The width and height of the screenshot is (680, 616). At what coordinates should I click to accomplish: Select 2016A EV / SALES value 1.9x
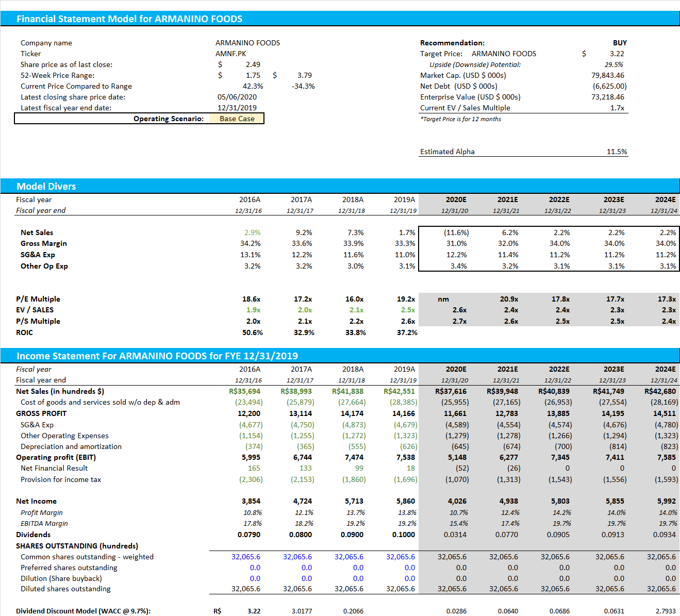tap(253, 310)
